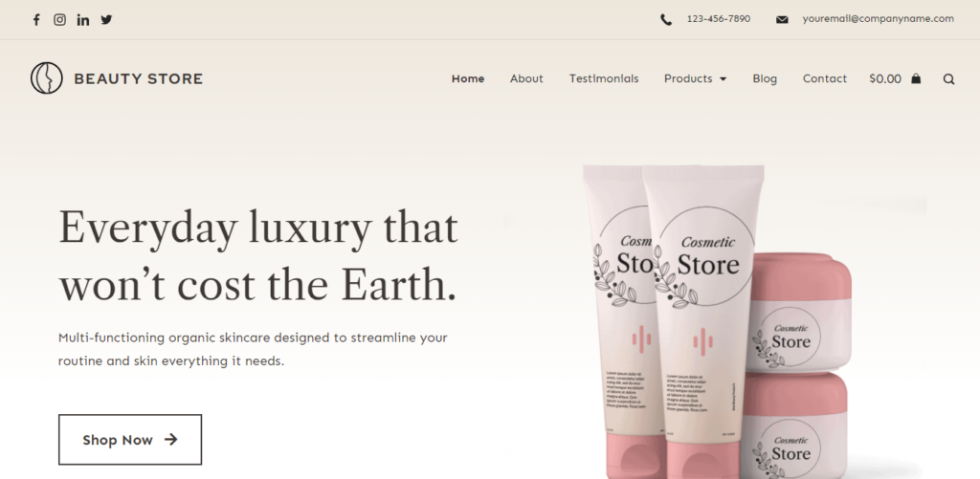Open the shopping bag cart icon
The width and height of the screenshot is (980, 479).
pos(916,78)
